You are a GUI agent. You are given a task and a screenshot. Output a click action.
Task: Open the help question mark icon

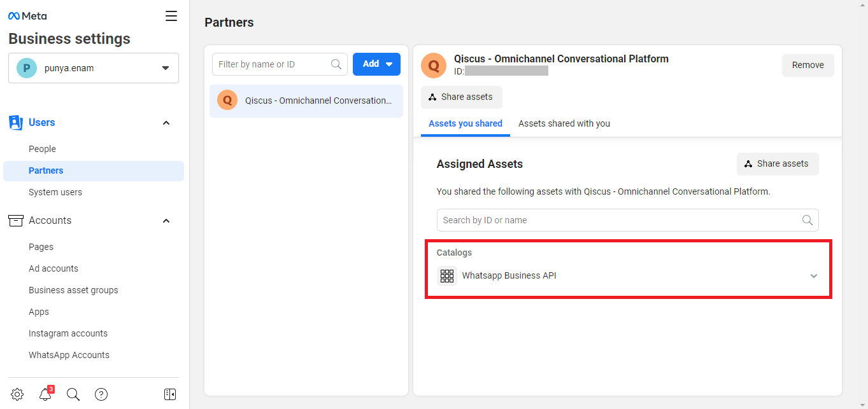(101, 394)
